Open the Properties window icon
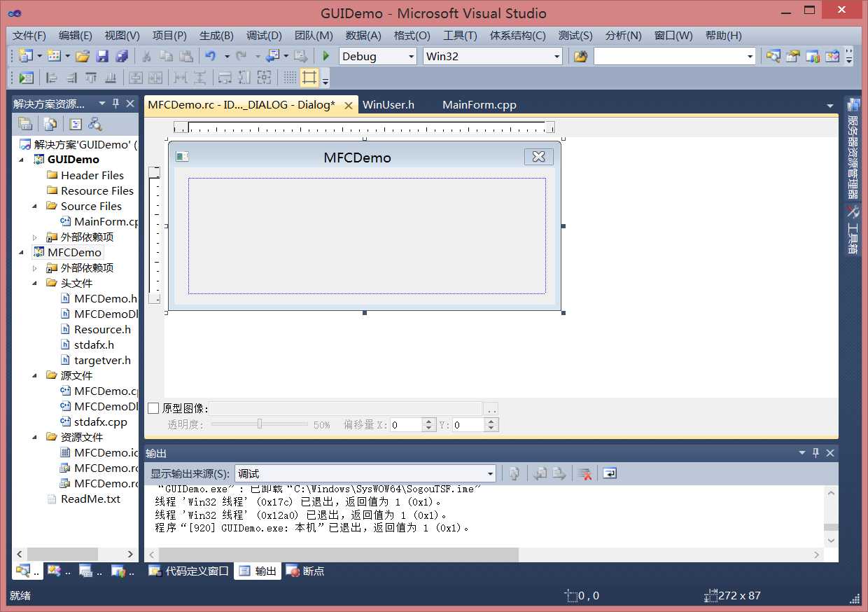Screen dimensions: 868x612 792,56
